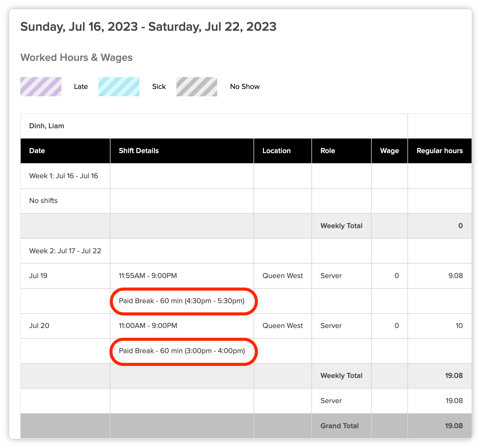The image size is (481, 448).
Task: Click the Paid Break 3:00pm - 4:00pm entry
Action: pyautogui.click(x=182, y=351)
